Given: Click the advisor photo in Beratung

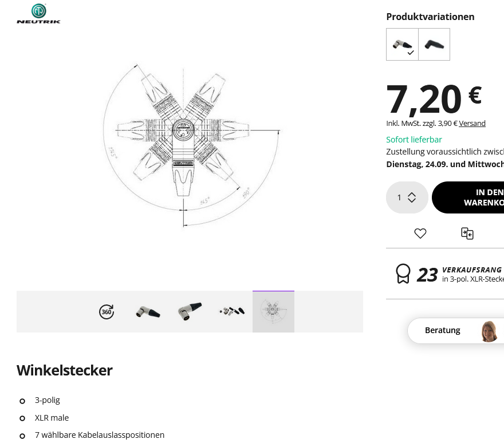Looking at the screenshot, I should click(489, 331).
